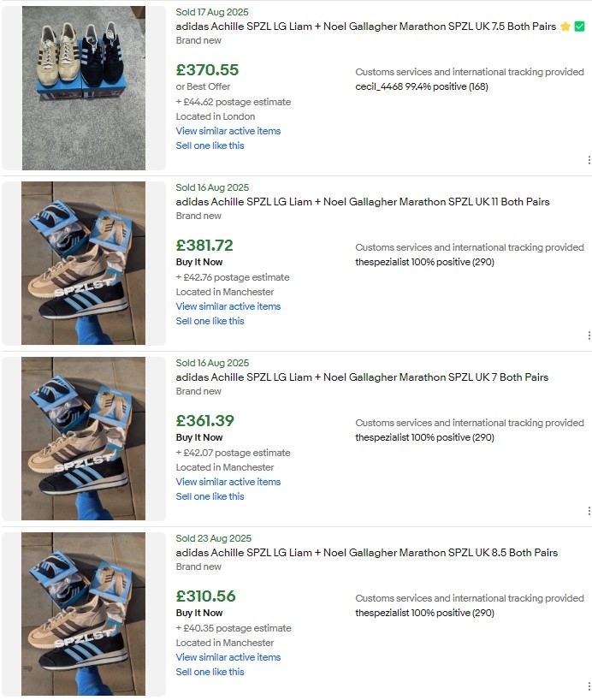Open thespezialist seller info on UK 11 listing

pyautogui.click(x=424, y=262)
